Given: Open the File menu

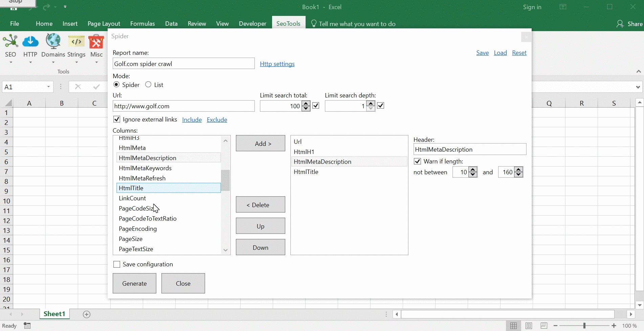Looking at the screenshot, I should coord(15,23).
